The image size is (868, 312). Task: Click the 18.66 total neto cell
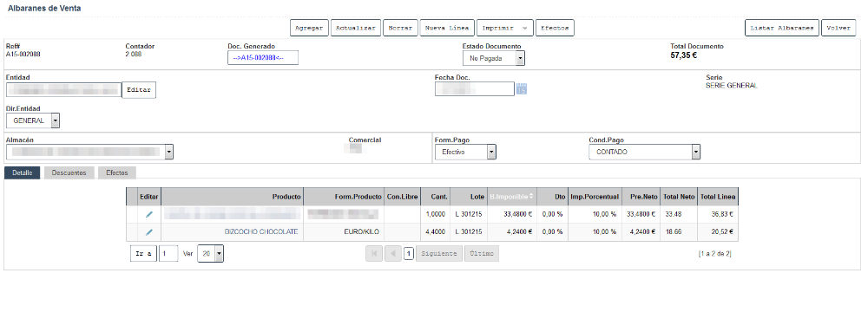click(679, 231)
